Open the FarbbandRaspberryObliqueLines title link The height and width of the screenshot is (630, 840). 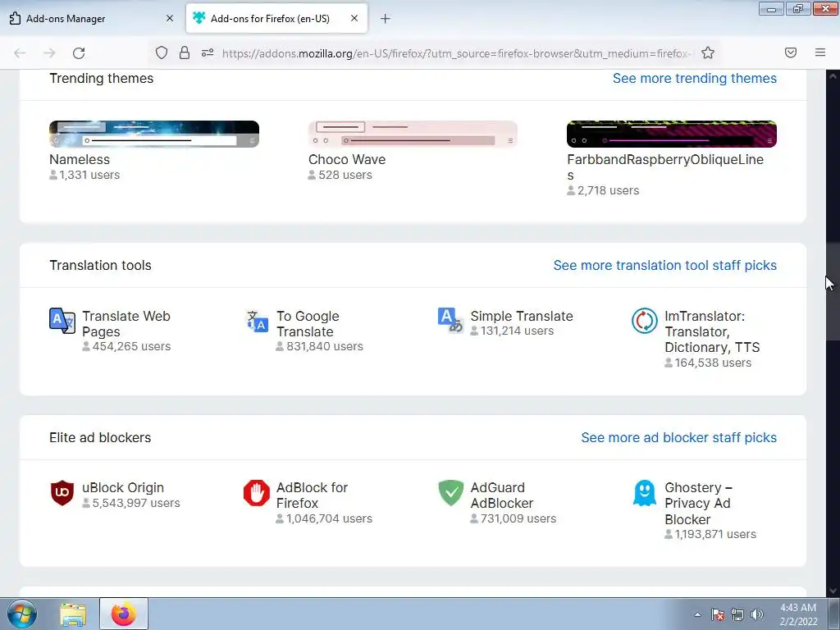(x=665, y=167)
